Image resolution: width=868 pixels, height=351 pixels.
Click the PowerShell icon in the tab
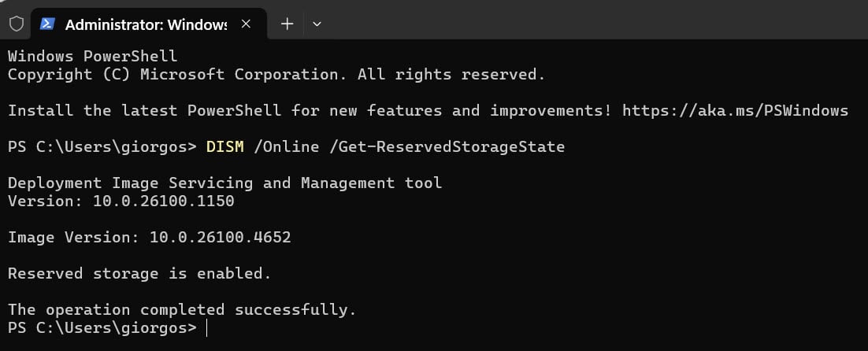[x=47, y=24]
